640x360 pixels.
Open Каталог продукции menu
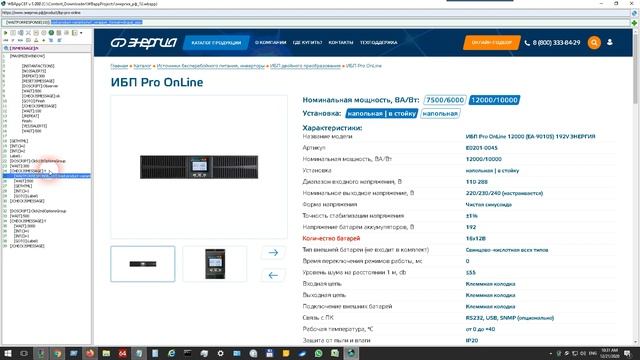tap(216, 42)
